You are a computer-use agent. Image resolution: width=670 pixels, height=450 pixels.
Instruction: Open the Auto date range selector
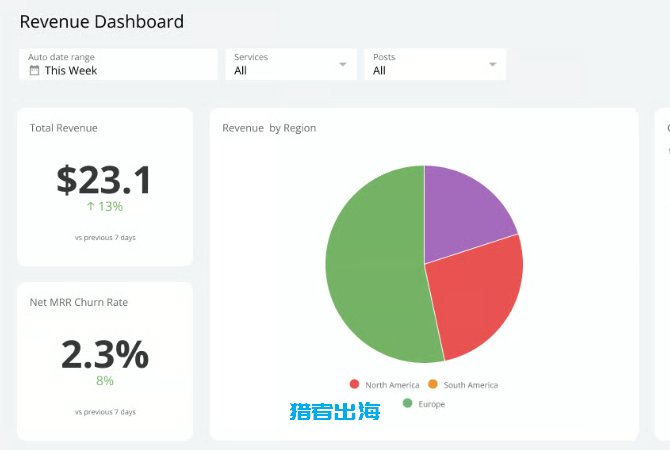tap(118, 64)
